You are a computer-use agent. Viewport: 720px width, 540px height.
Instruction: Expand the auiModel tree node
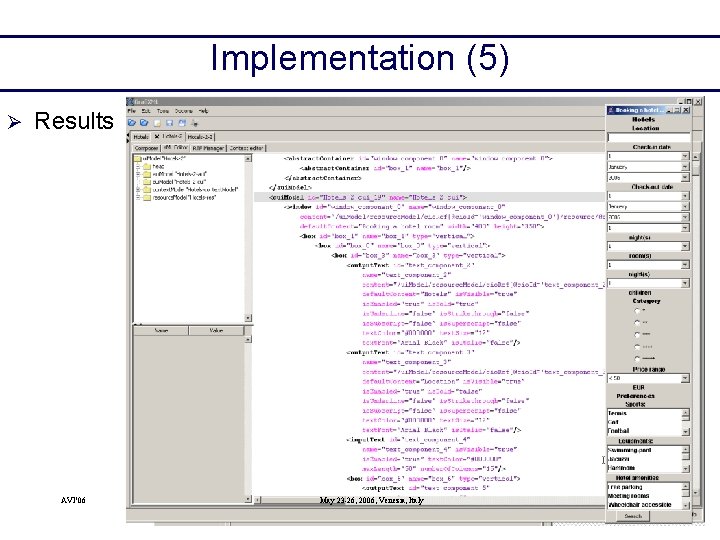point(138,174)
